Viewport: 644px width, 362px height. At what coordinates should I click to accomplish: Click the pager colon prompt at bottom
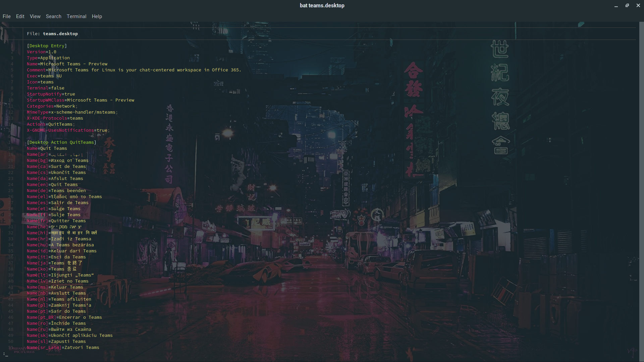point(5,354)
